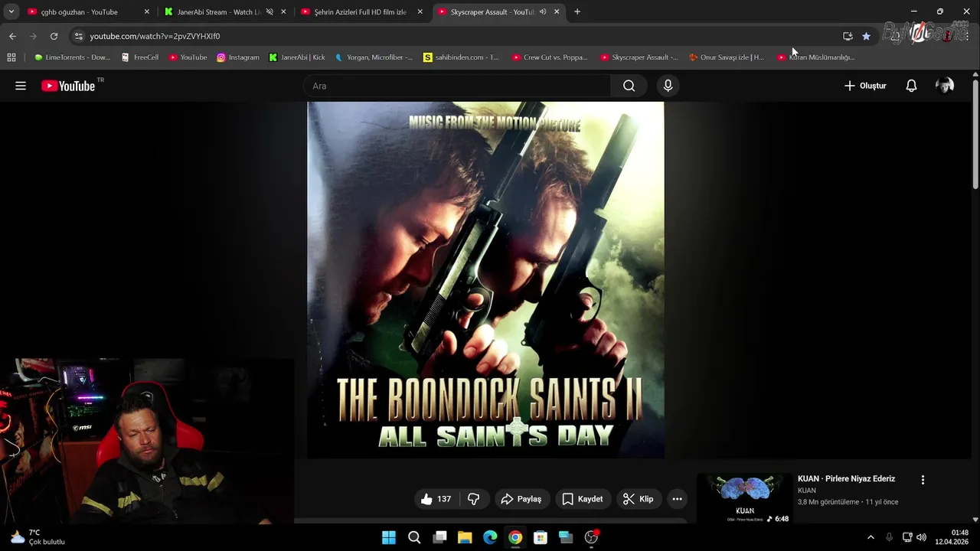The image size is (980, 551).
Task: Open volume control in system tray
Action: 921,537
